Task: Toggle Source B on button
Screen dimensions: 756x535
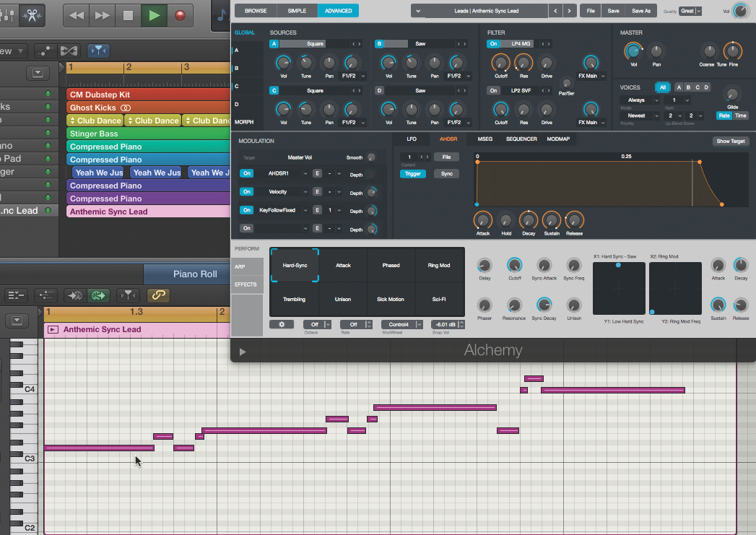Action: tap(380, 44)
